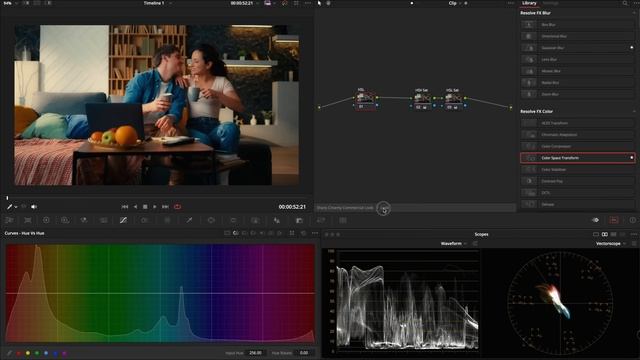Jump to last frame
Viewport: 640px width, 360px height.
(165, 207)
